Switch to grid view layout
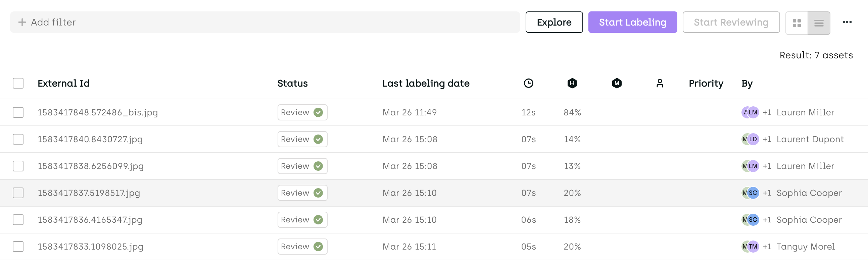868x265 pixels. coord(797,23)
